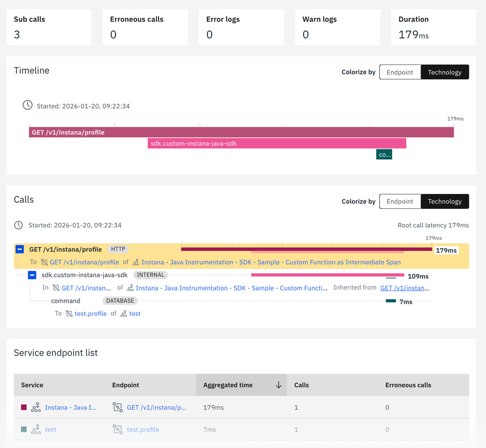Open Instana Java Instrumentation SDK Sample service link
Viewport: 486px width, 448px height.
(271, 262)
